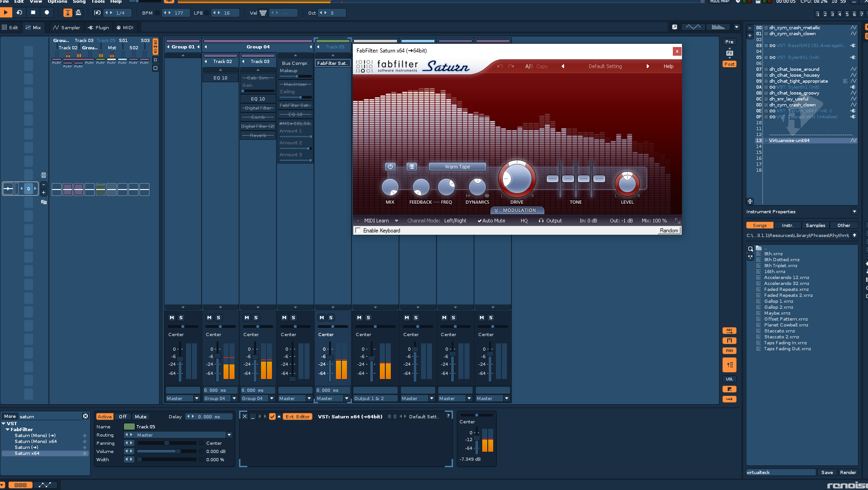The height and width of the screenshot is (490, 868).
Task: Toggle the keyboard velocity icon next to Vel
Action: point(263,13)
